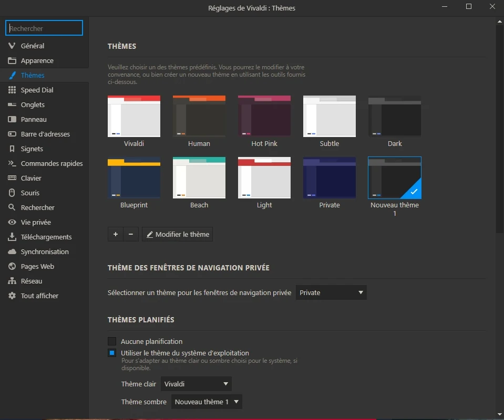
Task: Remove selected theme with minus button
Action: click(x=131, y=234)
